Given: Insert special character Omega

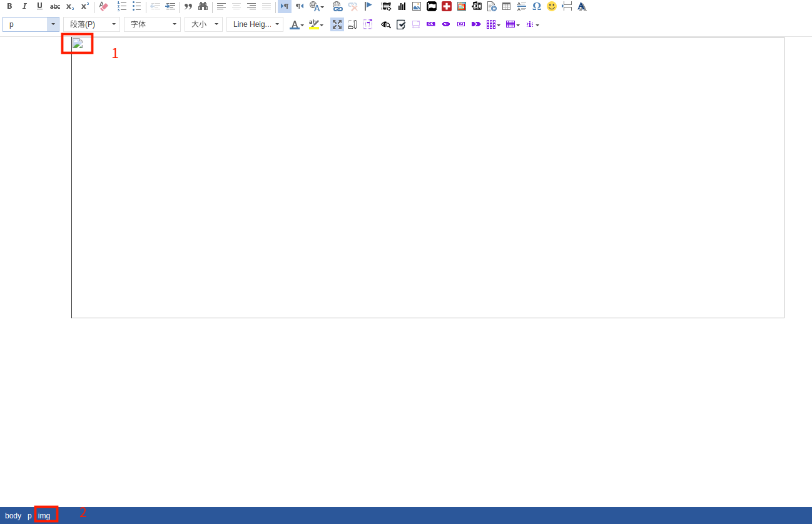Looking at the screenshot, I should tap(537, 6).
